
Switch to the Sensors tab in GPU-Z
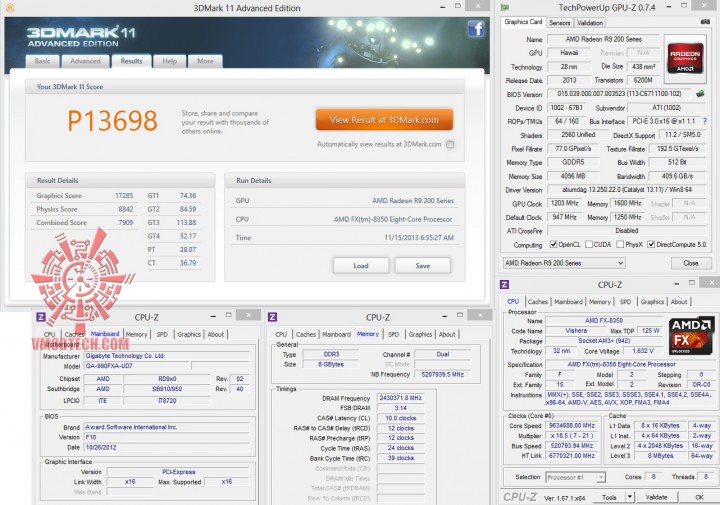tap(559, 22)
